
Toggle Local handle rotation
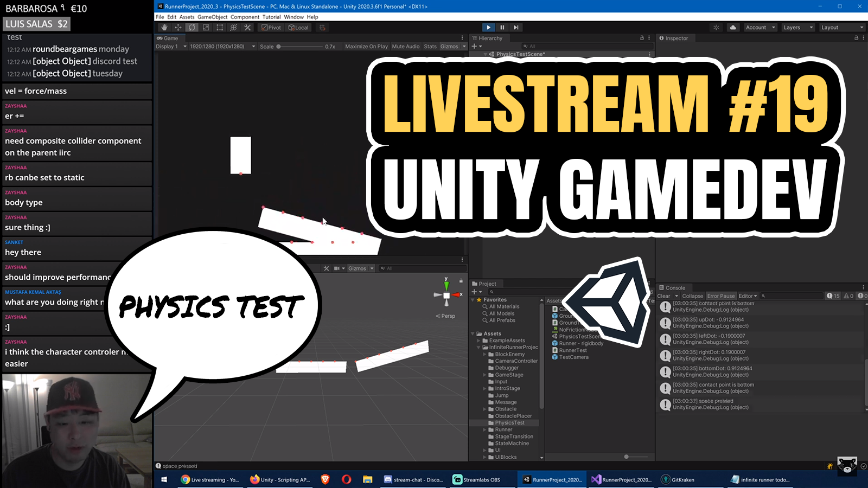coord(298,28)
